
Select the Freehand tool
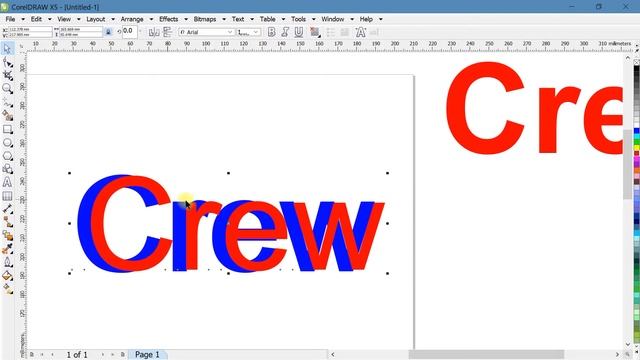(x=7, y=102)
